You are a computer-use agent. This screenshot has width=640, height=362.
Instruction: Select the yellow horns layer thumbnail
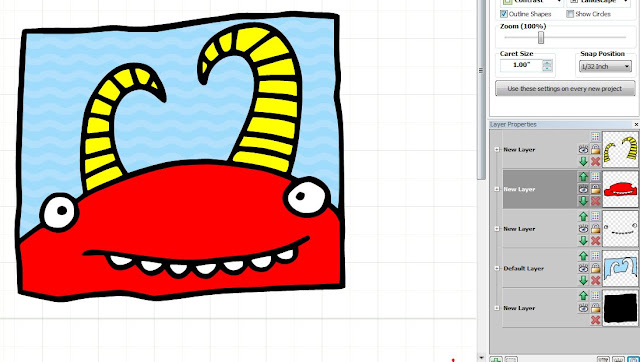pos(620,149)
